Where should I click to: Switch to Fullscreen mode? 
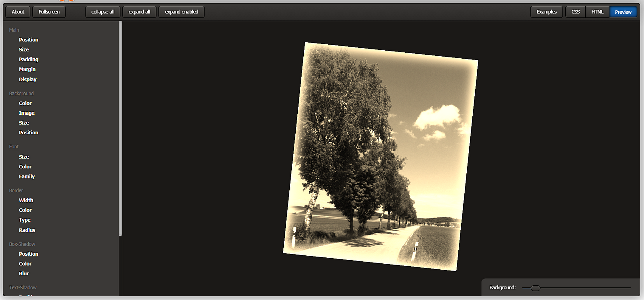(x=49, y=12)
